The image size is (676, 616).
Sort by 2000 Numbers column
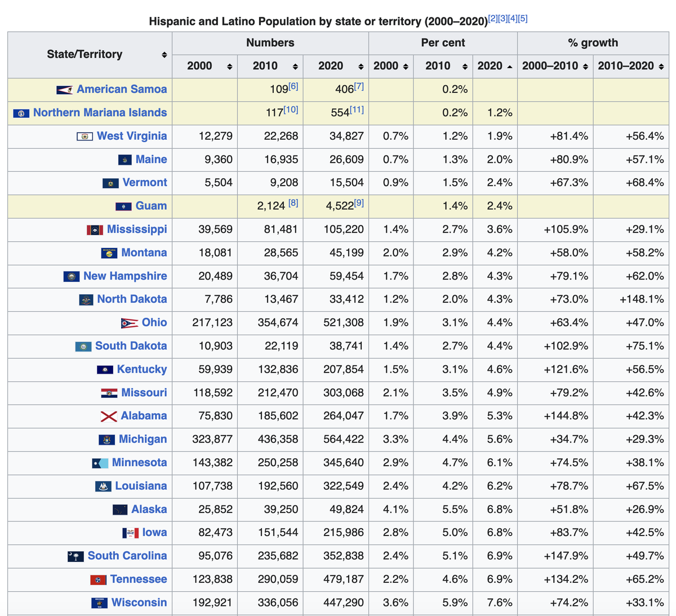pyautogui.click(x=229, y=67)
